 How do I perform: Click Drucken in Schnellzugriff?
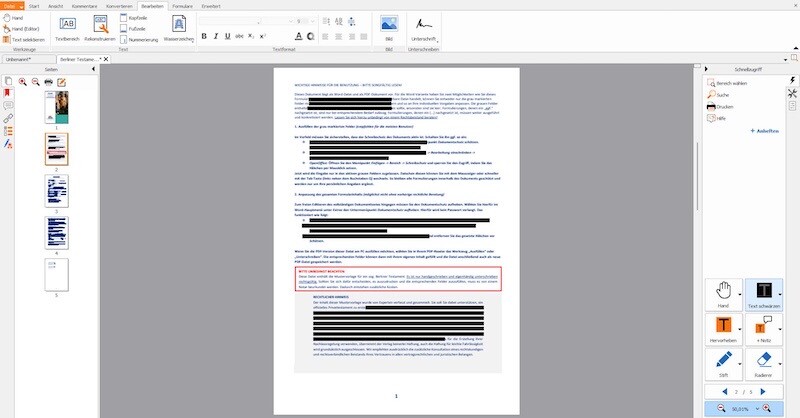click(720, 107)
